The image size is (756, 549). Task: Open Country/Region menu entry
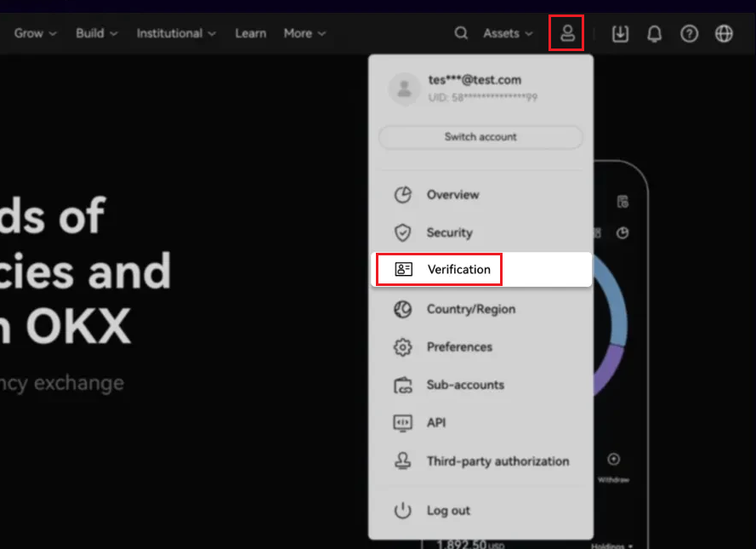(x=481, y=309)
